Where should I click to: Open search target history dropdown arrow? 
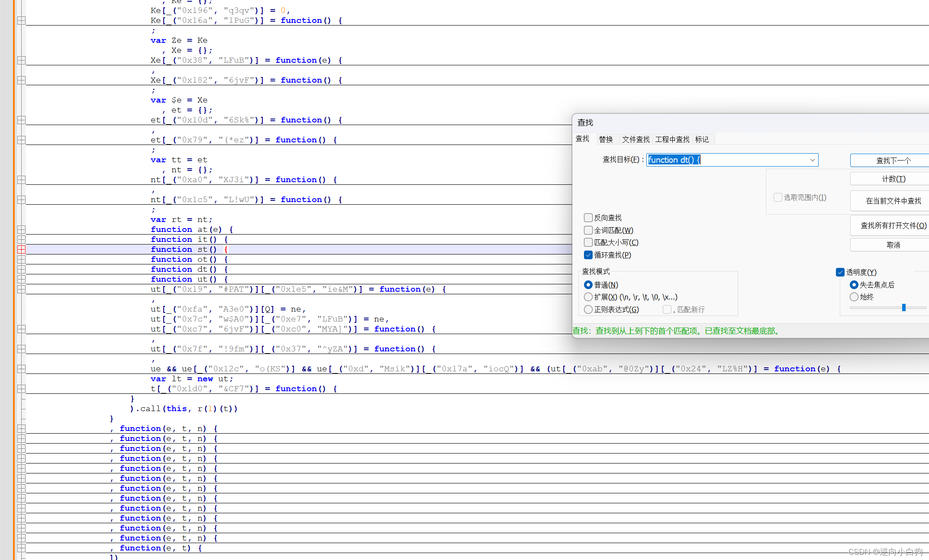pyautogui.click(x=812, y=160)
